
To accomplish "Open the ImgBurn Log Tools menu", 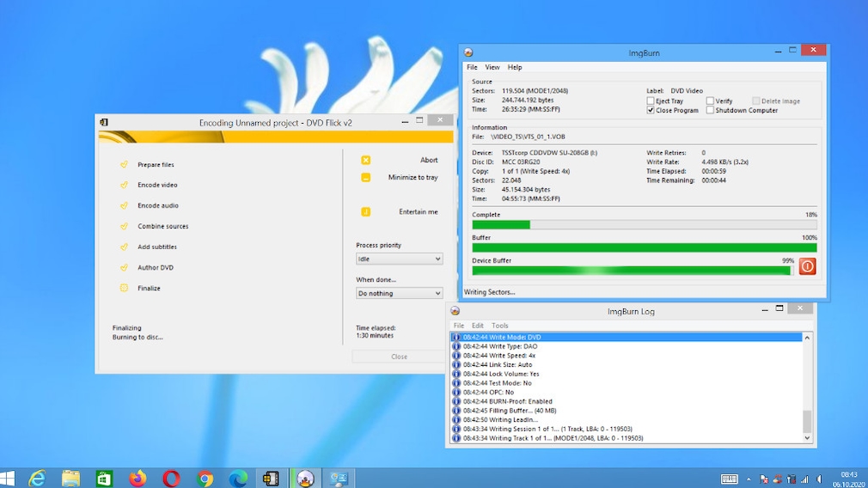I will pos(500,326).
